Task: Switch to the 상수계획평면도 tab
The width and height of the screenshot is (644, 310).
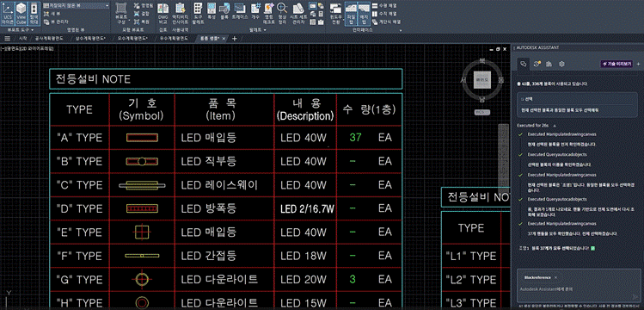Action: coord(90,38)
